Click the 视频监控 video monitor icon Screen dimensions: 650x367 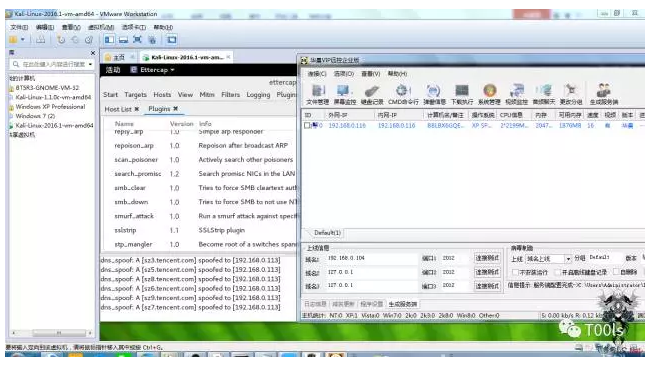click(517, 95)
